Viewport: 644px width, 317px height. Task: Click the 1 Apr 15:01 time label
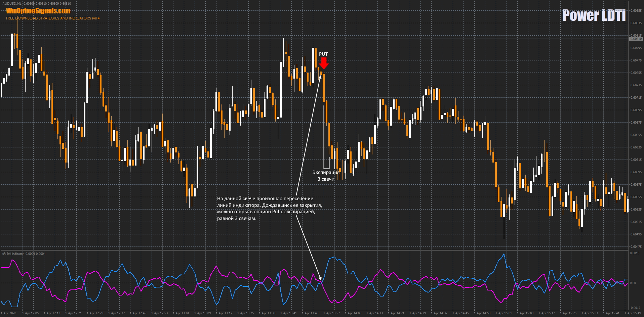click(504, 313)
